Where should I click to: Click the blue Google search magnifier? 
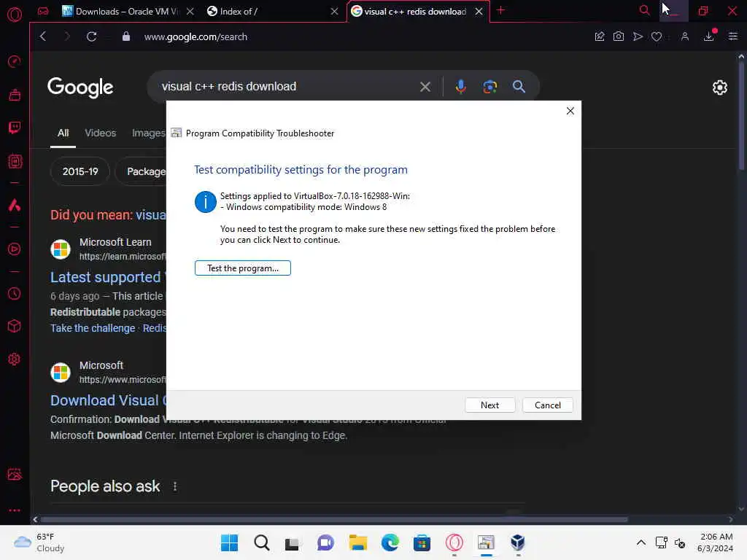[x=519, y=86]
